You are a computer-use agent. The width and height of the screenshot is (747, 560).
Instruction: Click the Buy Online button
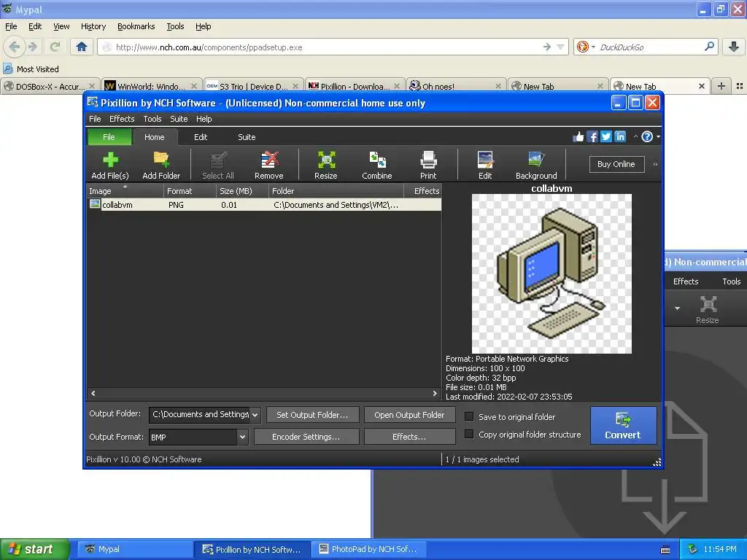[x=616, y=164]
